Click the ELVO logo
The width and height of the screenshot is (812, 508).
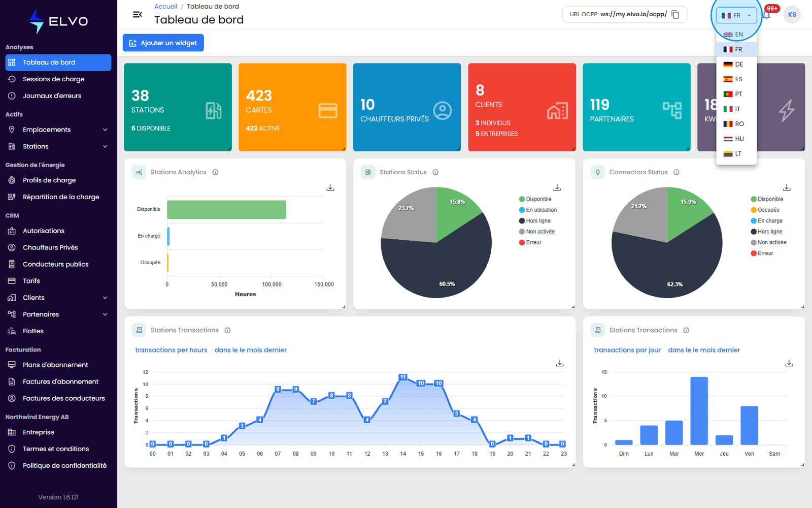[x=58, y=21]
